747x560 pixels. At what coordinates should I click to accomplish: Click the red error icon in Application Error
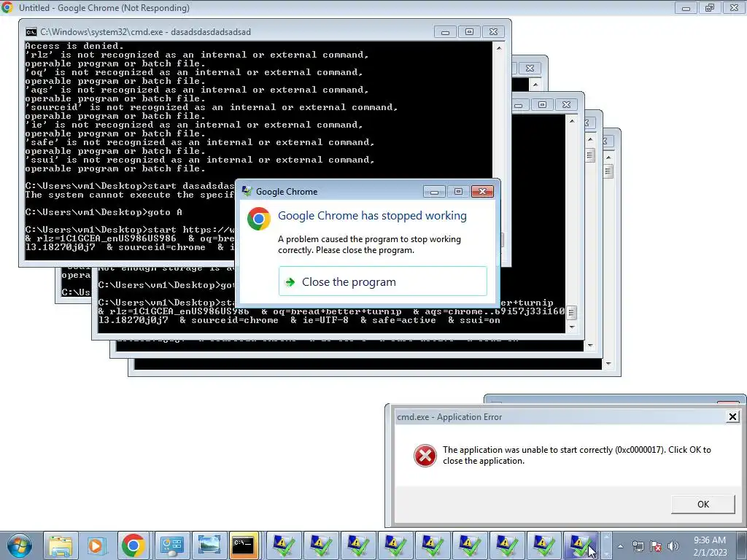click(x=425, y=456)
